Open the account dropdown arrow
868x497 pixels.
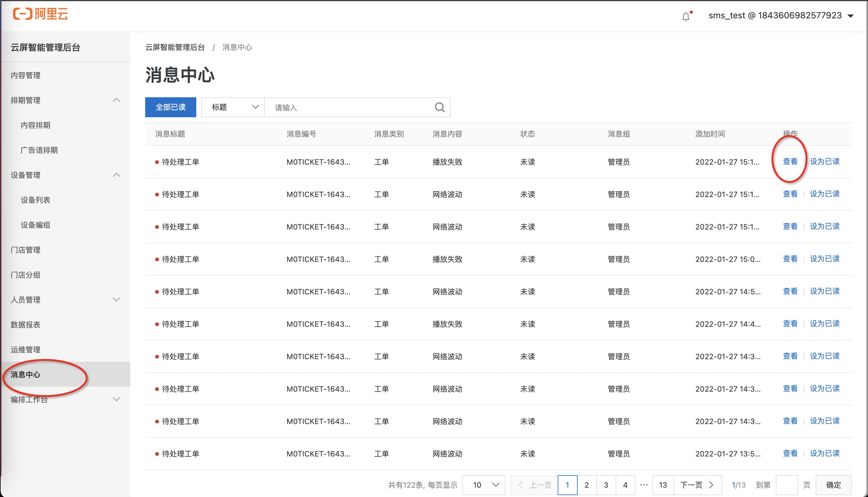pyautogui.click(x=851, y=16)
